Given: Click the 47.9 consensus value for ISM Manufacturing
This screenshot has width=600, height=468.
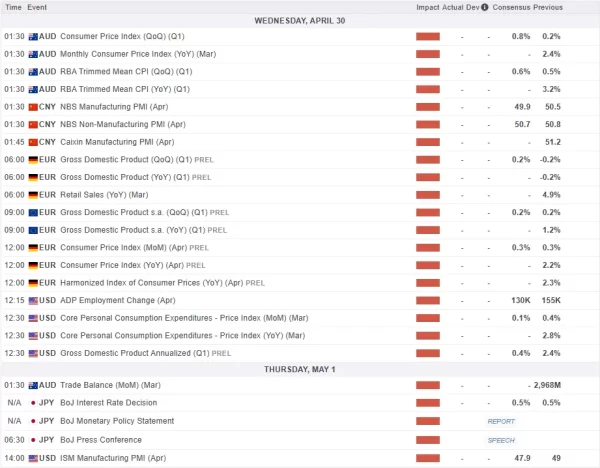Looking at the screenshot, I should pos(522,458).
